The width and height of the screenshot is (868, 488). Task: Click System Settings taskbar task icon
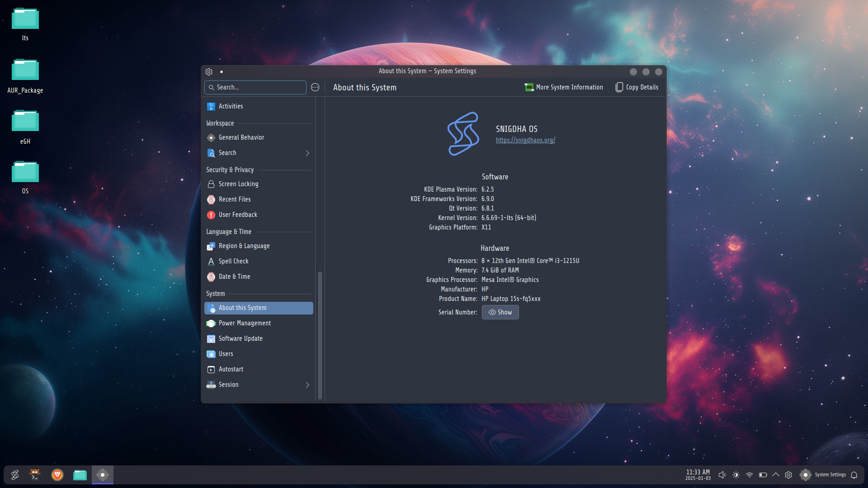pos(103,475)
